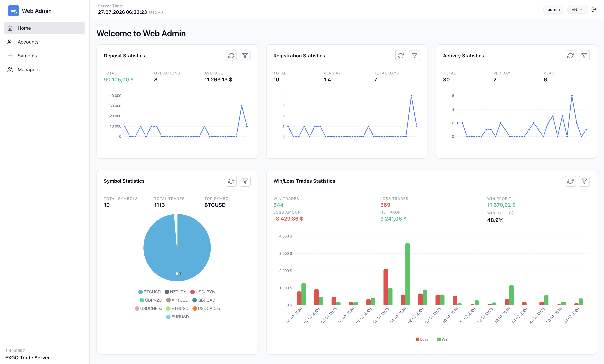The height and width of the screenshot is (364, 604).
Task: Open filter for Deposit Statistics
Action: 245,56
